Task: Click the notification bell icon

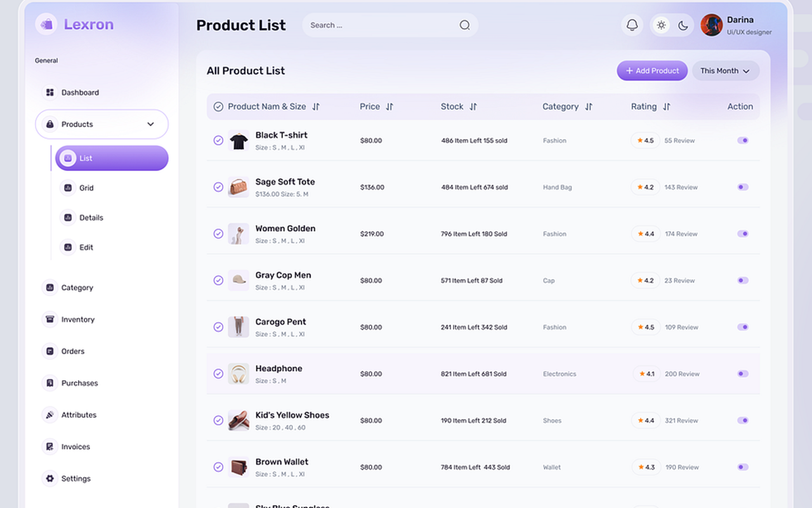Action: pyautogui.click(x=632, y=25)
